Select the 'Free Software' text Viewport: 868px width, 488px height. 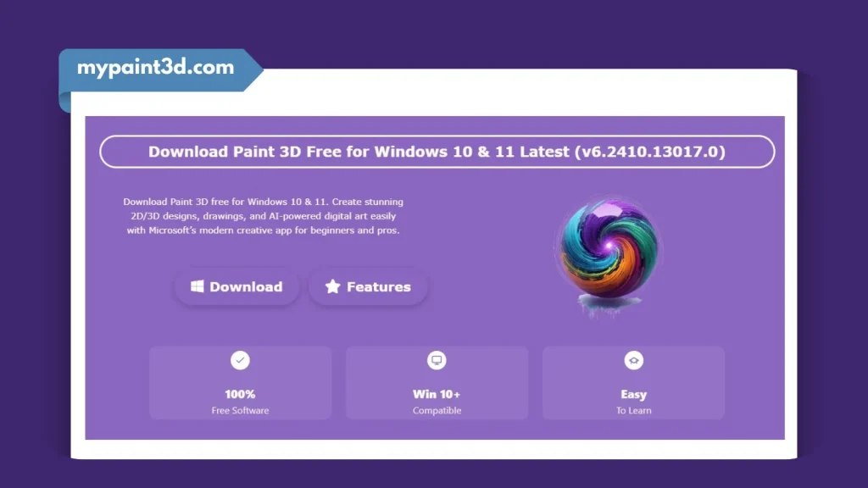point(240,411)
